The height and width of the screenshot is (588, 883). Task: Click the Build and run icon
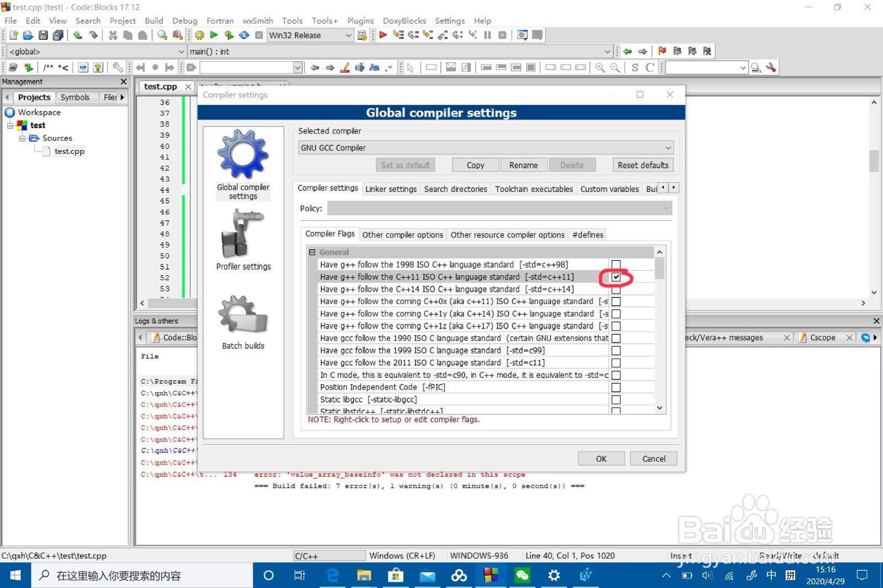click(229, 35)
